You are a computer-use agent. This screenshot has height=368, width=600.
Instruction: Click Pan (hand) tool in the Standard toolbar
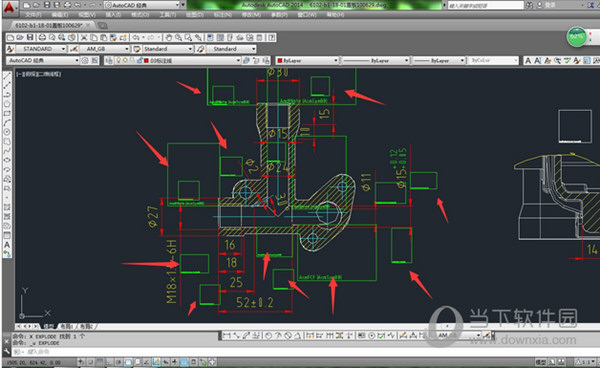[169, 37]
